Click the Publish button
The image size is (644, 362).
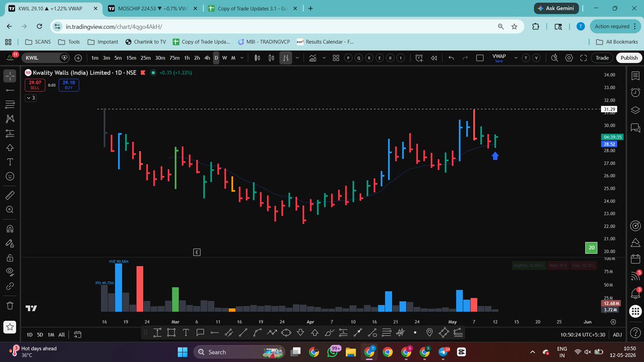(x=628, y=58)
